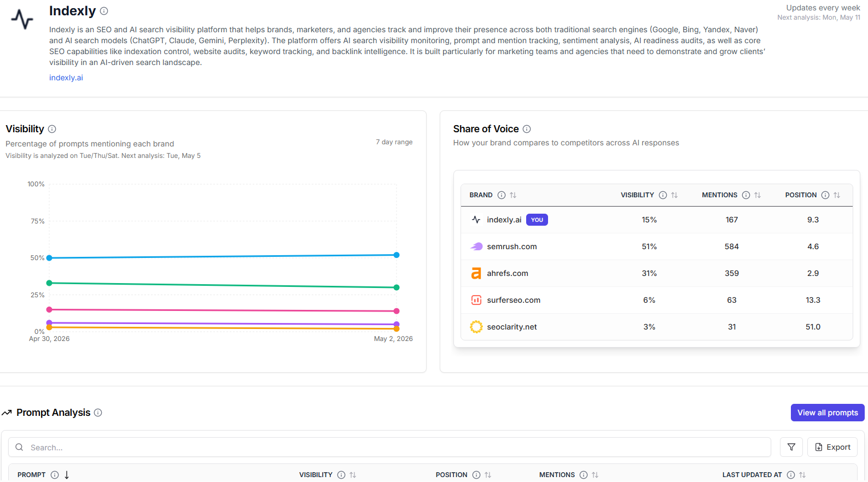Screen dimensions: 868x482
Task: Click info icon in POSITION column of Share of Voice
Action: click(825, 195)
